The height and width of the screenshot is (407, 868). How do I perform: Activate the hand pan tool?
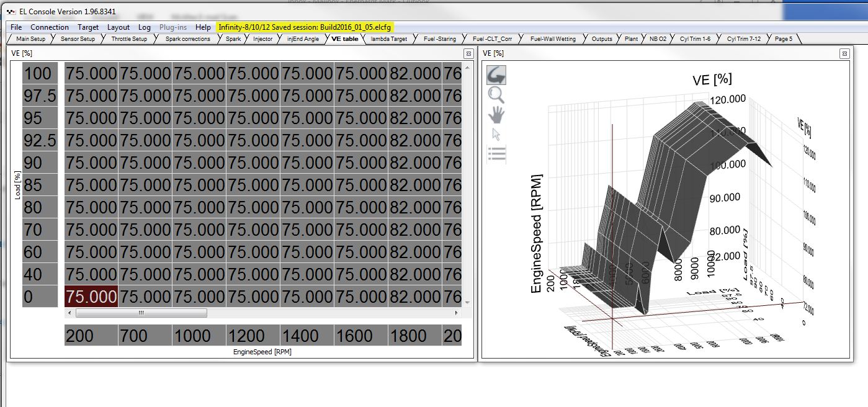pyautogui.click(x=496, y=115)
